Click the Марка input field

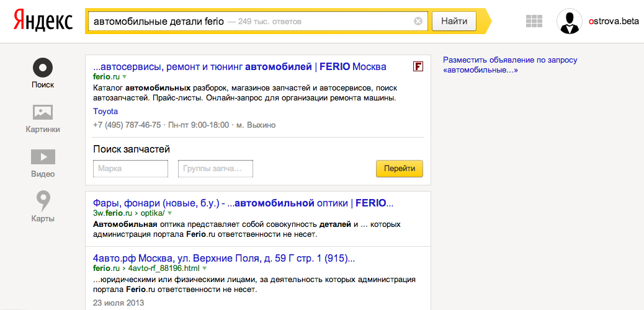click(x=131, y=169)
